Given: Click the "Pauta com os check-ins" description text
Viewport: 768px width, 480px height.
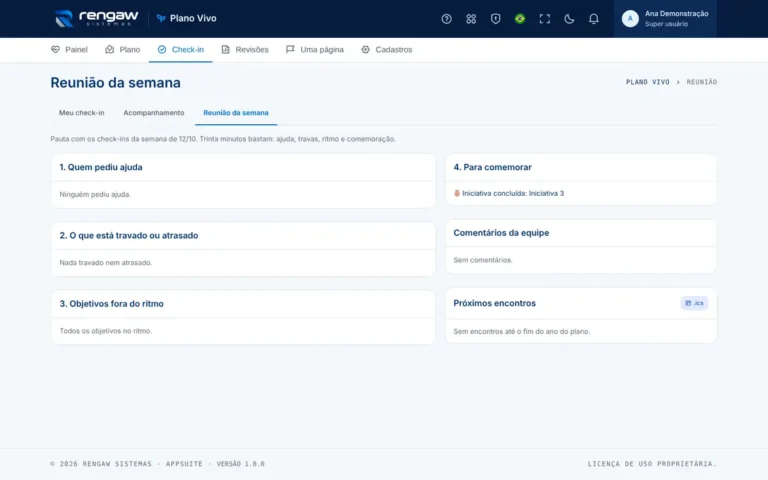Looking at the screenshot, I should pyautogui.click(x=223, y=139).
